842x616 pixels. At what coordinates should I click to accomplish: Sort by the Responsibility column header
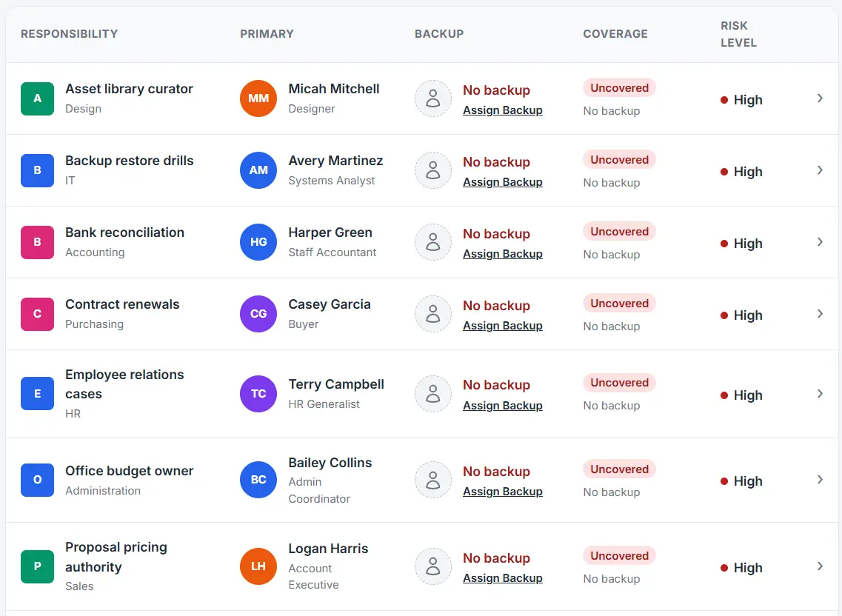point(70,34)
